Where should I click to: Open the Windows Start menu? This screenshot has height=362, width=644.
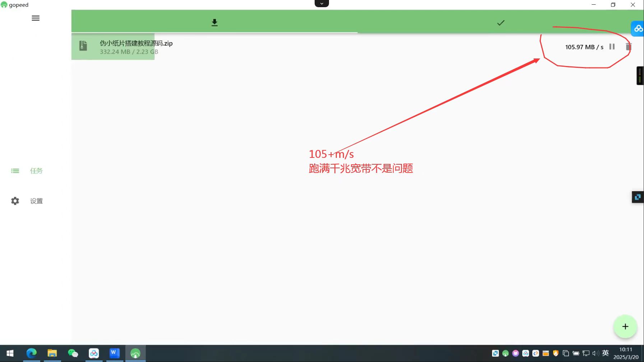[10, 353]
